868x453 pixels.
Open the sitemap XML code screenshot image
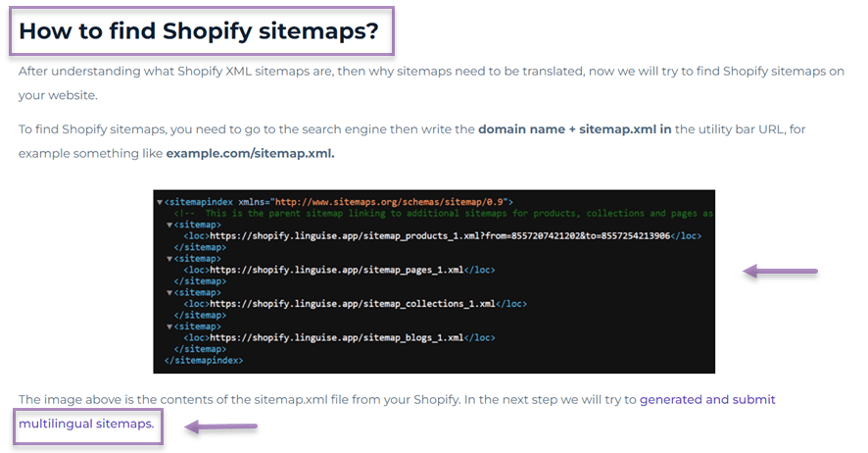434,281
